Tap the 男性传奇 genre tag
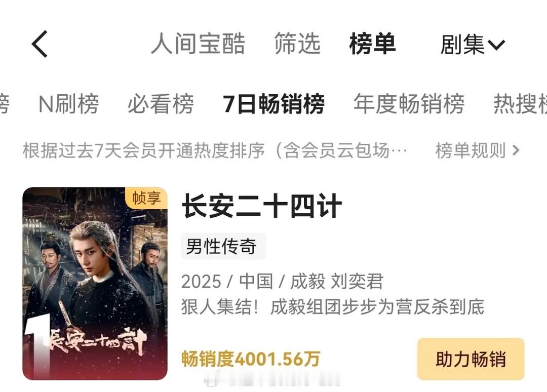Viewport: 547px width, 392px height. click(223, 246)
